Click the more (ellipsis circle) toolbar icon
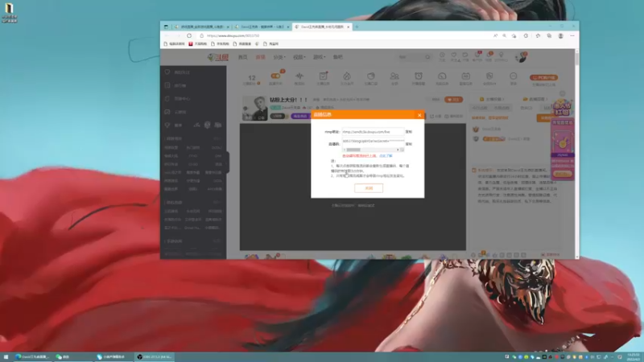Viewport: 644px width, 362px height. pyautogui.click(x=514, y=76)
